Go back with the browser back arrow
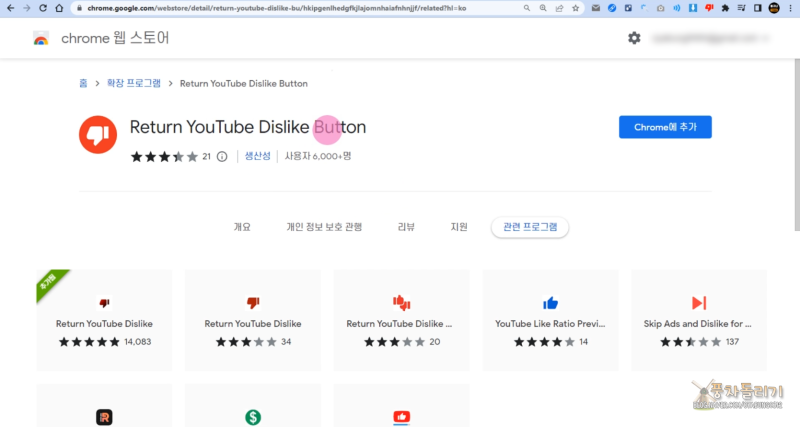 tap(10, 8)
